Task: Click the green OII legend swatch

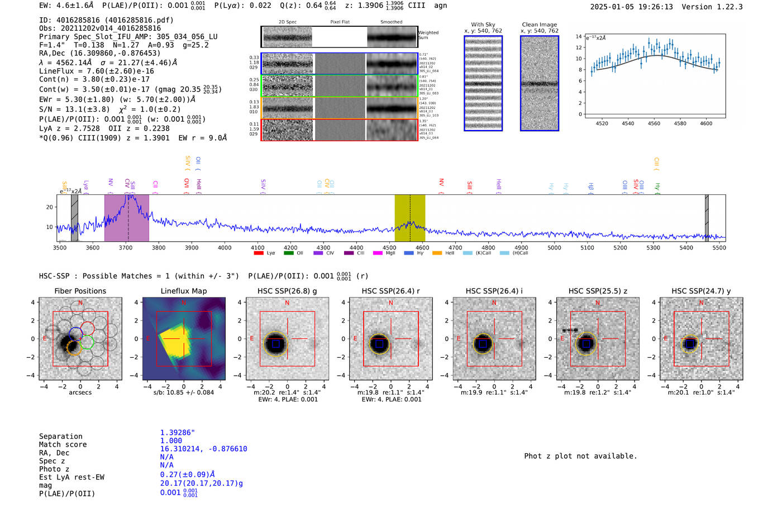Action: pyautogui.click(x=288, y=253)
